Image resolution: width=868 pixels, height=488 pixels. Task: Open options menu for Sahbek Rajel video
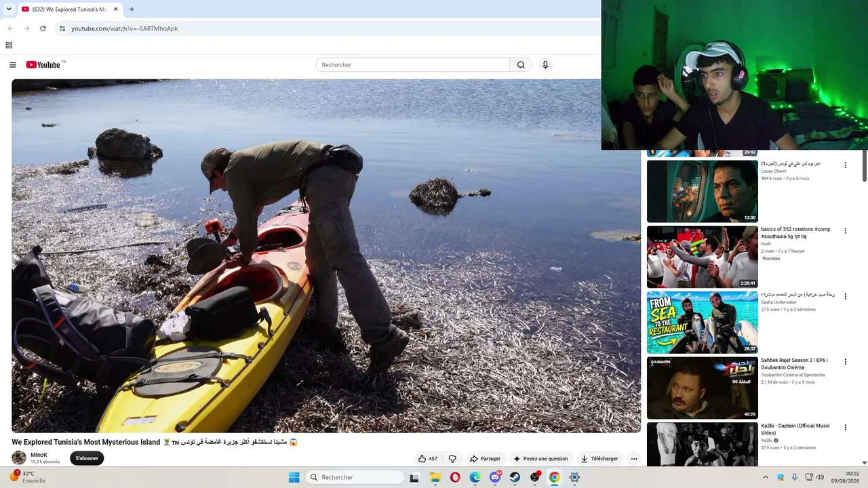(846, 363)
